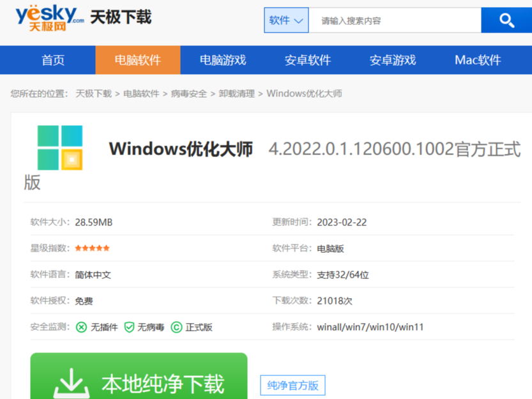Viewport: 532px width, 399px height.
Task: Click the download count 21018次
Action: click(335, 301)
